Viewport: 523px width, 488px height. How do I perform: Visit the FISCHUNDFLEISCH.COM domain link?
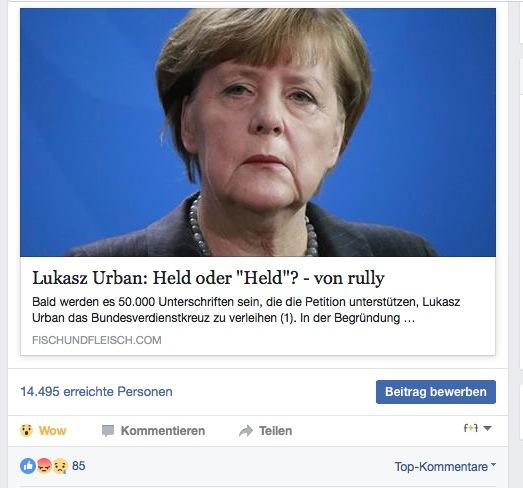pos(97,340)
